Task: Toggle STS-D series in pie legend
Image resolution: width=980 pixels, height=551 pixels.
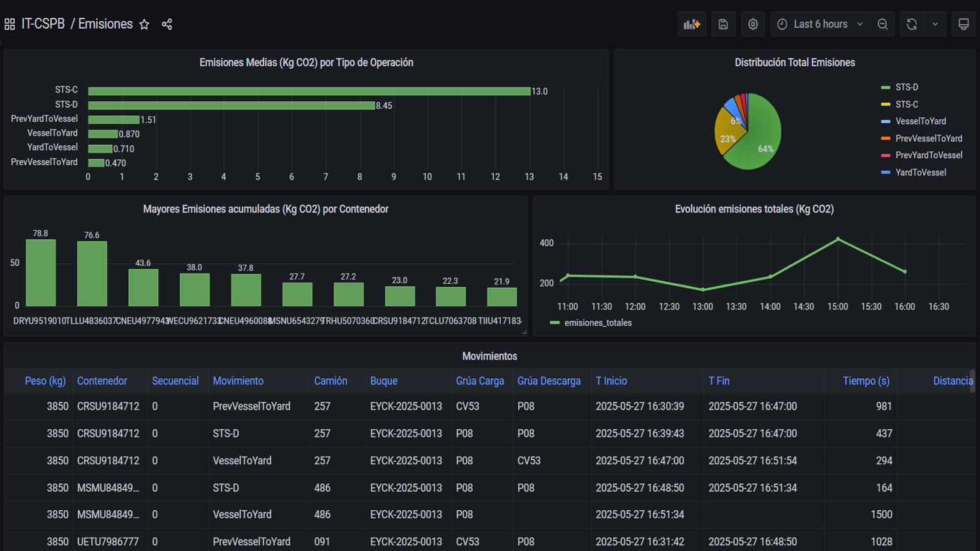Action: [907, 87]
